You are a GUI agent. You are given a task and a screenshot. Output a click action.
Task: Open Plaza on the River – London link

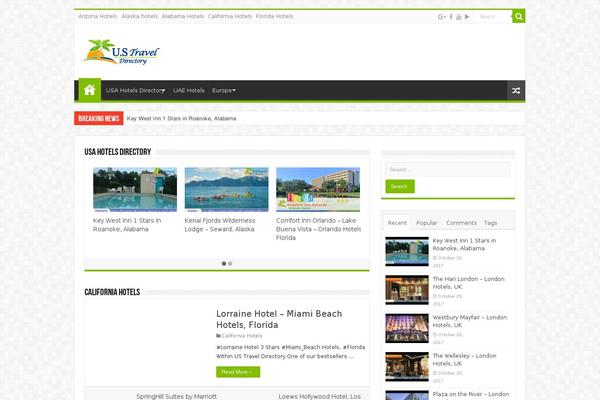(x=471, y=395)
